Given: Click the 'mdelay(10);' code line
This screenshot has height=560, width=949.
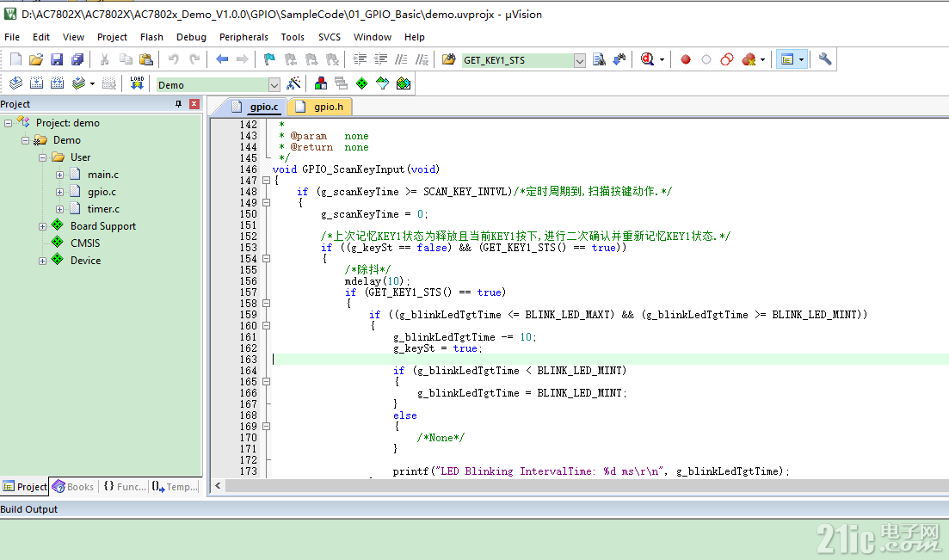Looking at the screenshot, I should click(x=378, y=281).
